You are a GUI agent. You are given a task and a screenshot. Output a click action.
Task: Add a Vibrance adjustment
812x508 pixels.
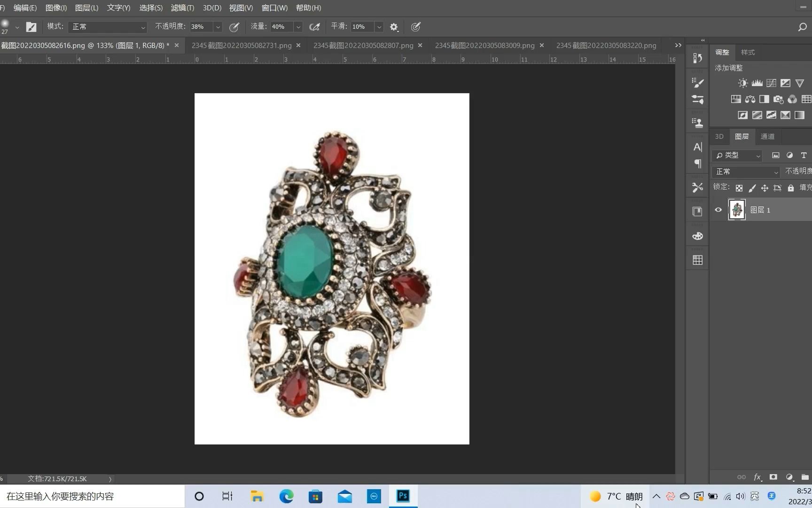pos(800,83)
